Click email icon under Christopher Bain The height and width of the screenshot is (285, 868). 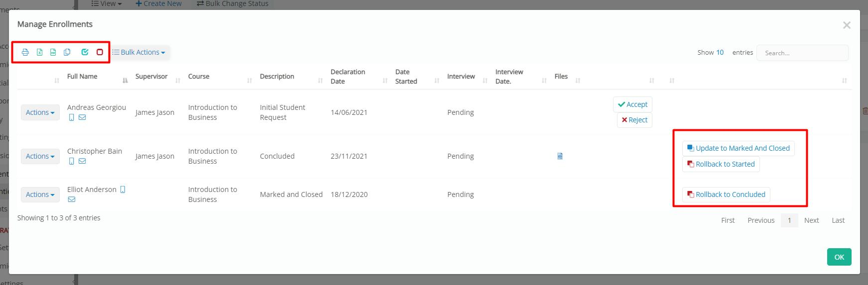click(82, 162)
